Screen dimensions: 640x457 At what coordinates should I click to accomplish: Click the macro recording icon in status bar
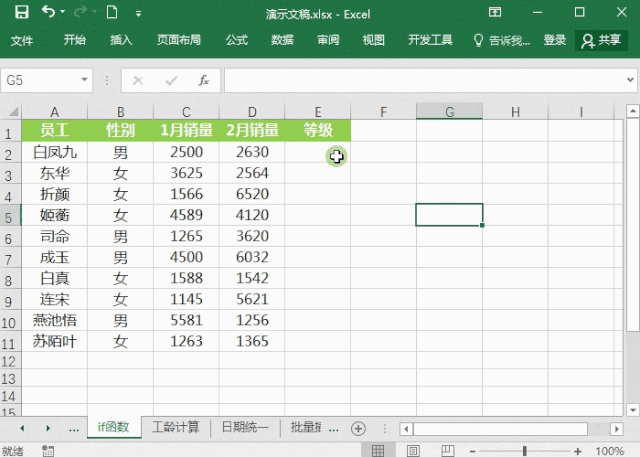(x=48, y=450)
